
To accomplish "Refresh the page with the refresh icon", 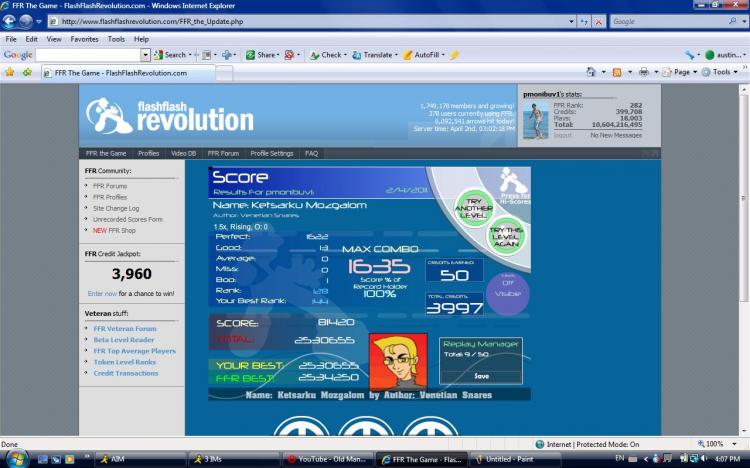I will (584, 22).
